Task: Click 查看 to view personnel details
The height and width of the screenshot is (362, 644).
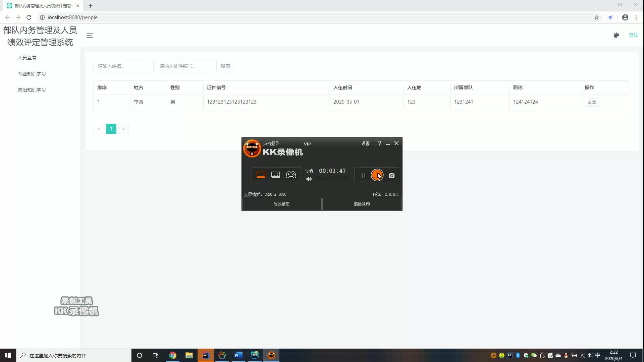Action: tap(592, 102)
